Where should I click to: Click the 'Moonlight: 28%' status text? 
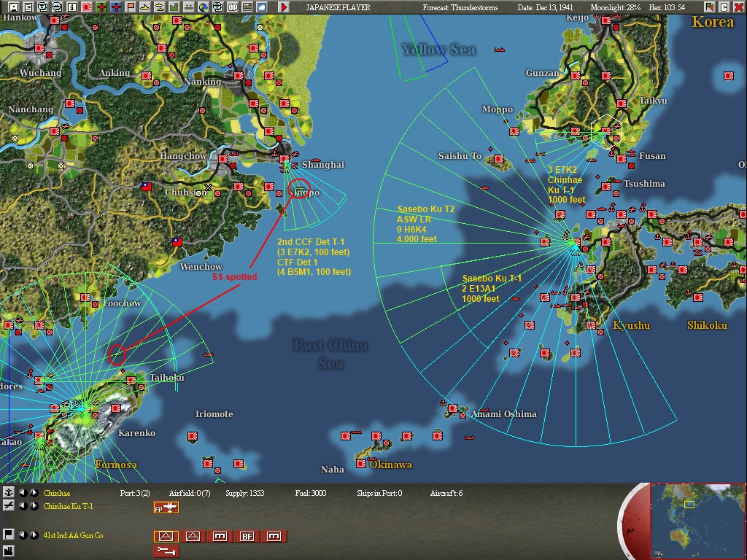pyautogui.click(x=616, y=7)
